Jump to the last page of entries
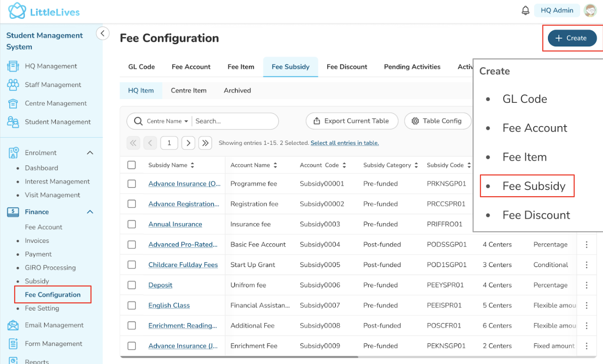The height and width of the screenshot is (364, 603). 205,143
